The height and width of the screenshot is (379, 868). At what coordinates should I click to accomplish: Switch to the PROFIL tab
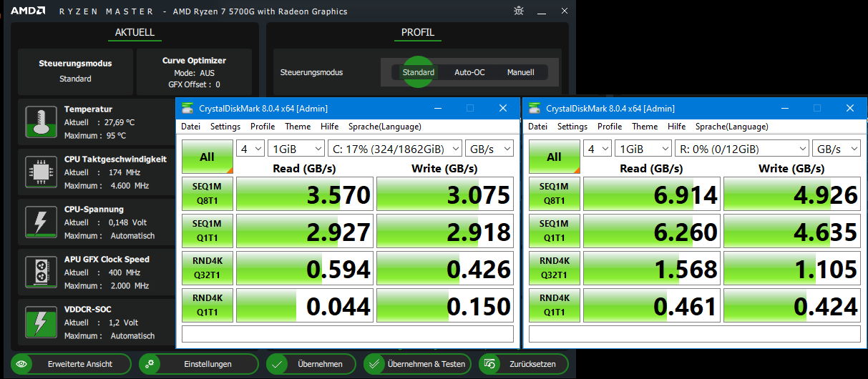coord(418,32)
